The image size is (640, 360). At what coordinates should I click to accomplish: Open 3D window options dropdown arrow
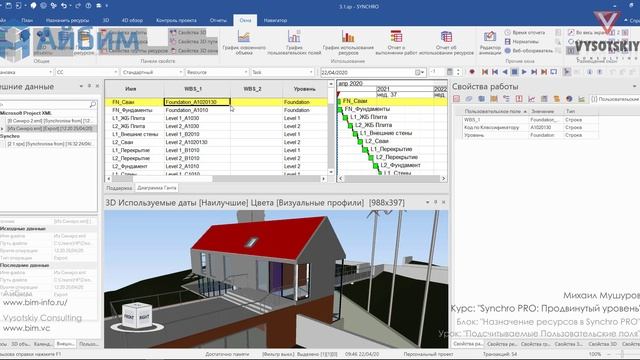point(427,202)
